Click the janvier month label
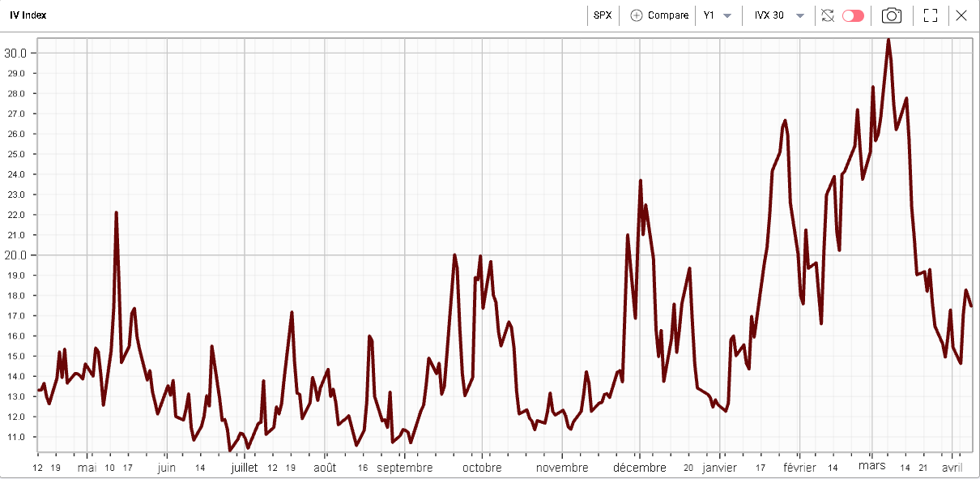 pos(719,468)
